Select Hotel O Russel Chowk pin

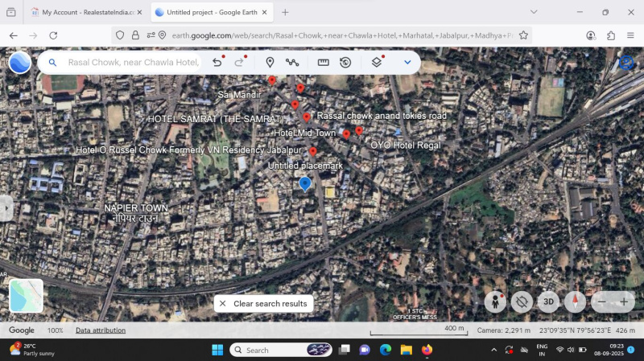[x=313, y=151]
